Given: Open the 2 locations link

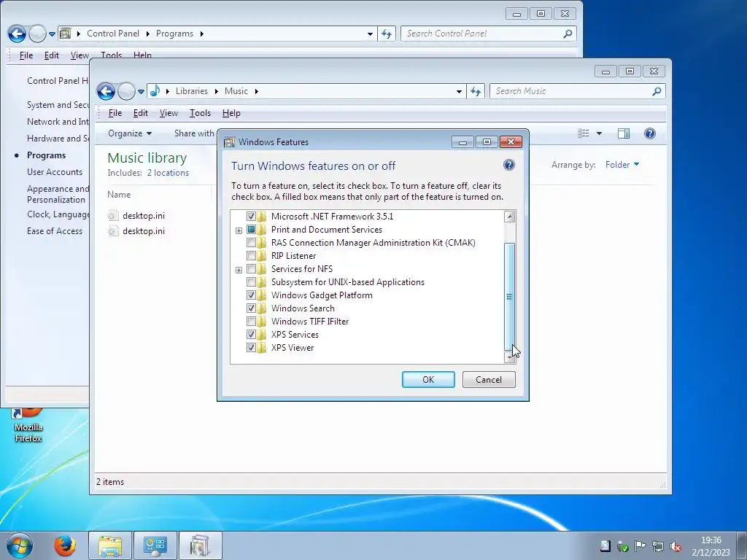Looking at the screenshot, I should 168,173.
